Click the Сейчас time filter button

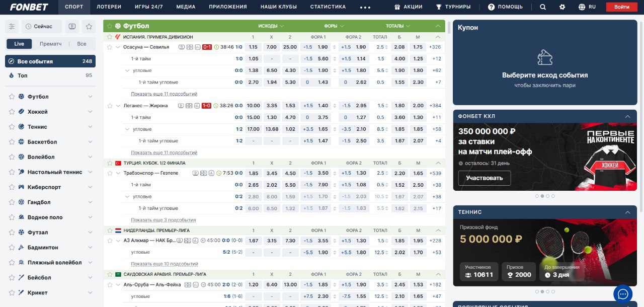click(42, 26)
